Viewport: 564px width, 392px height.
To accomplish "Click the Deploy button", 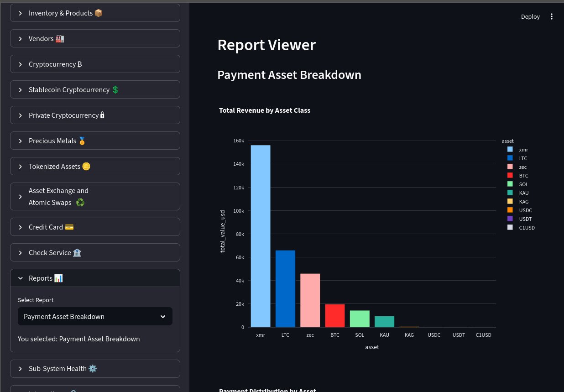I will click(x=530, y=16).
